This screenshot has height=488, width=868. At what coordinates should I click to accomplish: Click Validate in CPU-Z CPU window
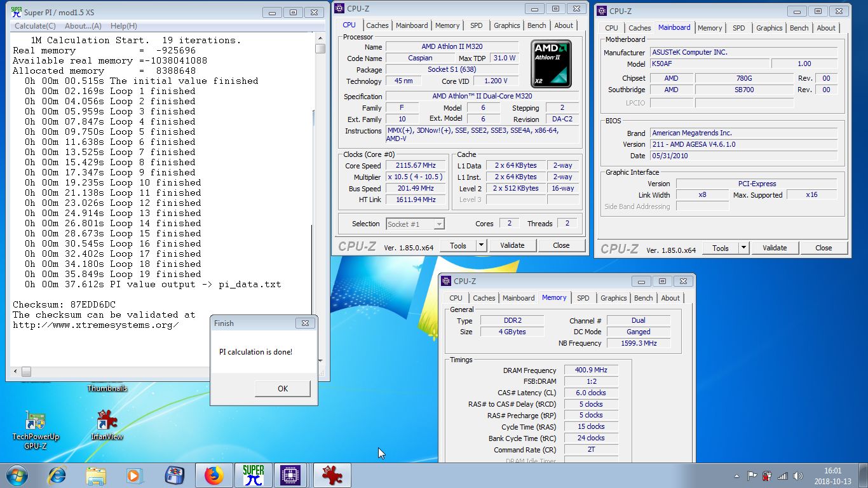click(x=512, y=245)
